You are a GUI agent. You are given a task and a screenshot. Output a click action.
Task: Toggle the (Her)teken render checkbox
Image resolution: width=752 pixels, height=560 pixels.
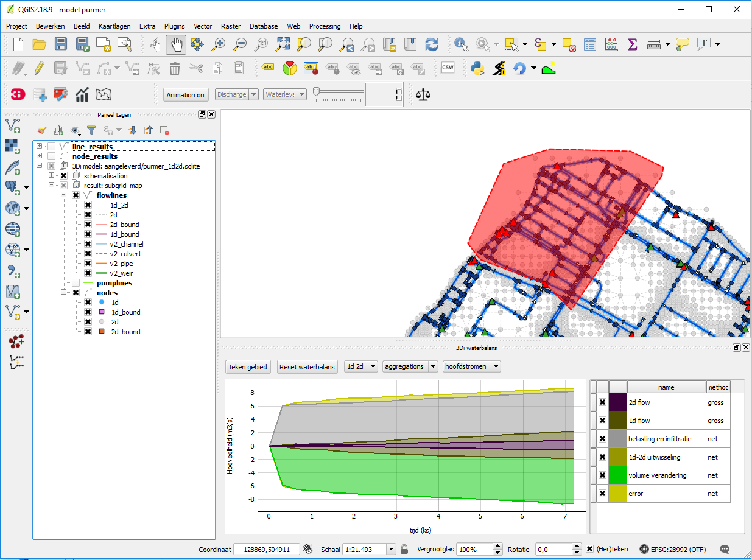click(589, 549)
